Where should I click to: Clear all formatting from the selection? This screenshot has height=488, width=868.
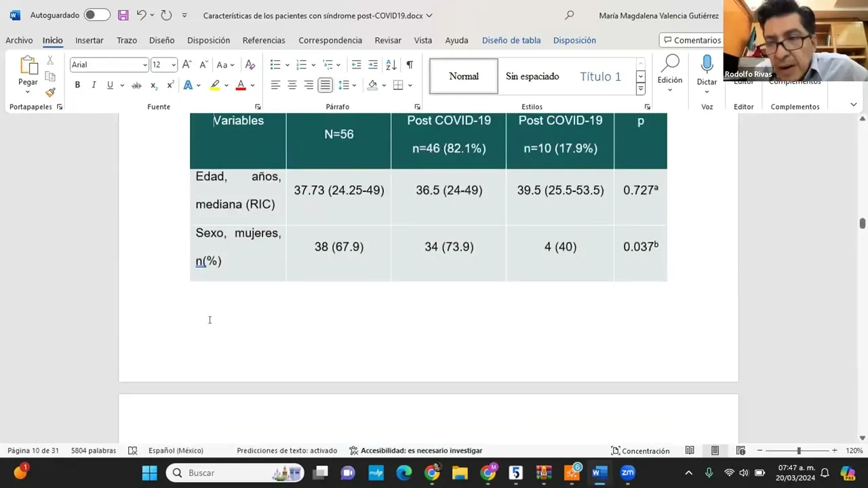point(250,64)
